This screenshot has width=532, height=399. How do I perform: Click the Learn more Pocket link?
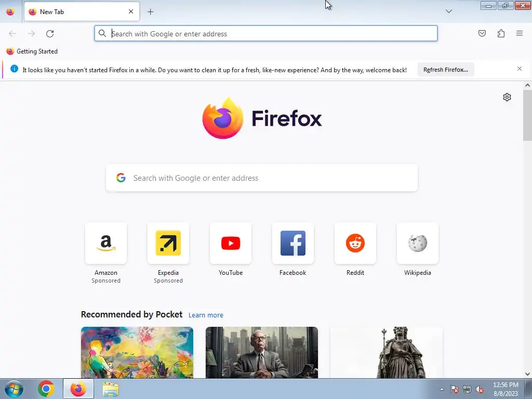pyautogui.click(x=206, y=315)
